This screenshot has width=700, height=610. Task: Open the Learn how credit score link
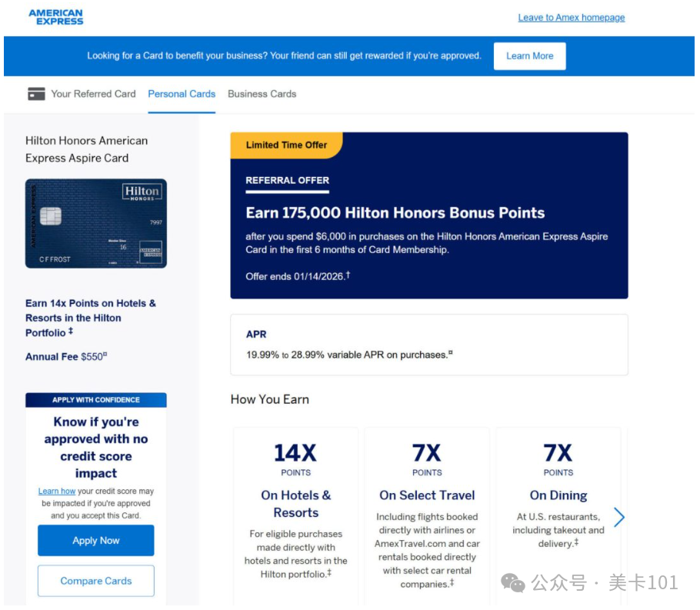pyautogui.click(x=57, y=491)
